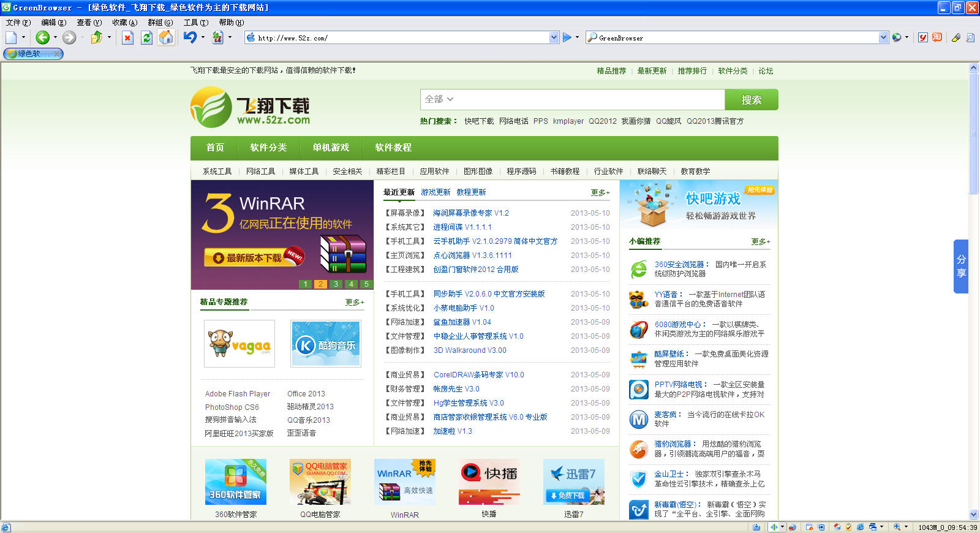Screen dimensions: 980x533
Task: Click the URL text in the address bar
Action: coord(293,38)
